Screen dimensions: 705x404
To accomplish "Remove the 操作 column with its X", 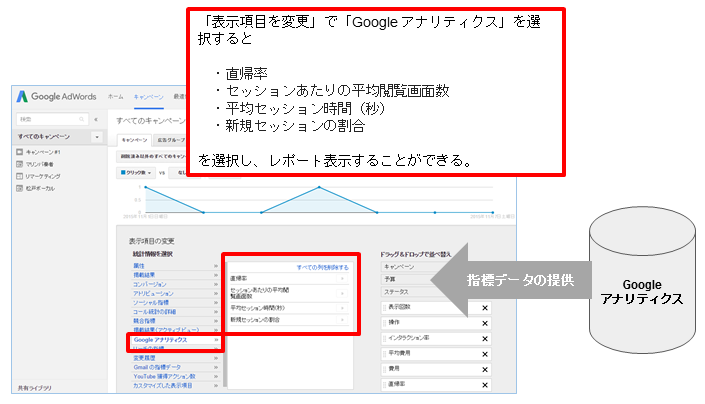I will [485, 324].
